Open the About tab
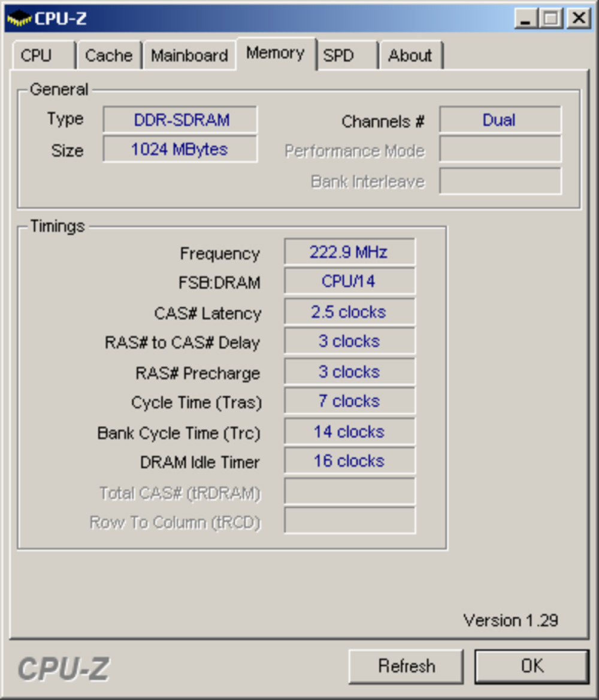The height and width of the screenshot is (700, 599). tap(411, 55)
